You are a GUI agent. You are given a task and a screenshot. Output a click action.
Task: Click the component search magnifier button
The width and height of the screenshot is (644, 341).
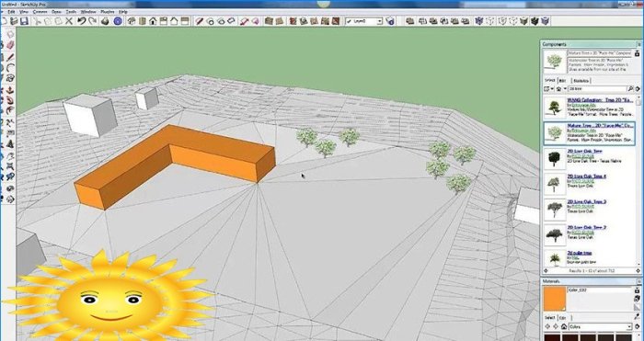click(x=630, y=88)
